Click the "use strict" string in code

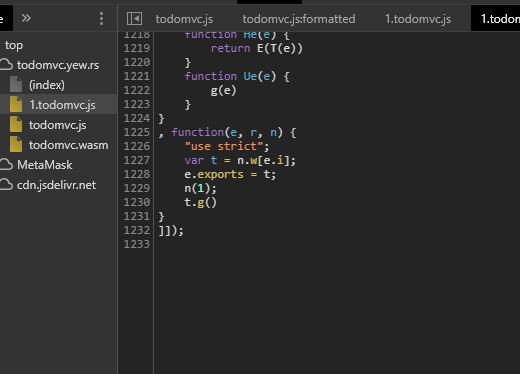[224, 146]
